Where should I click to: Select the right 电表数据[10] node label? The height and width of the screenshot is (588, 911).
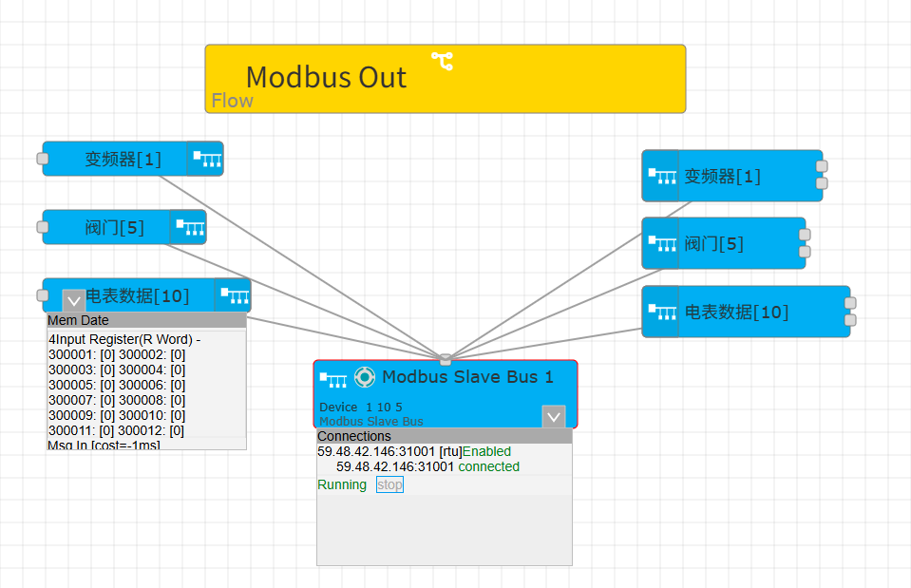click(x=737, y=312)
